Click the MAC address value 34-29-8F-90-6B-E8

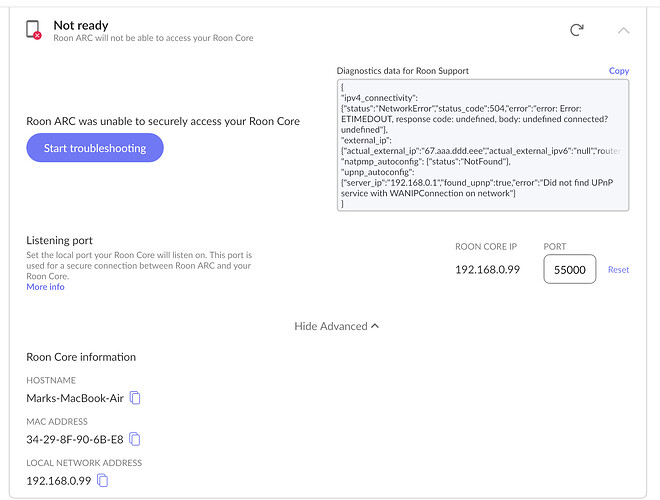[75, 439]
